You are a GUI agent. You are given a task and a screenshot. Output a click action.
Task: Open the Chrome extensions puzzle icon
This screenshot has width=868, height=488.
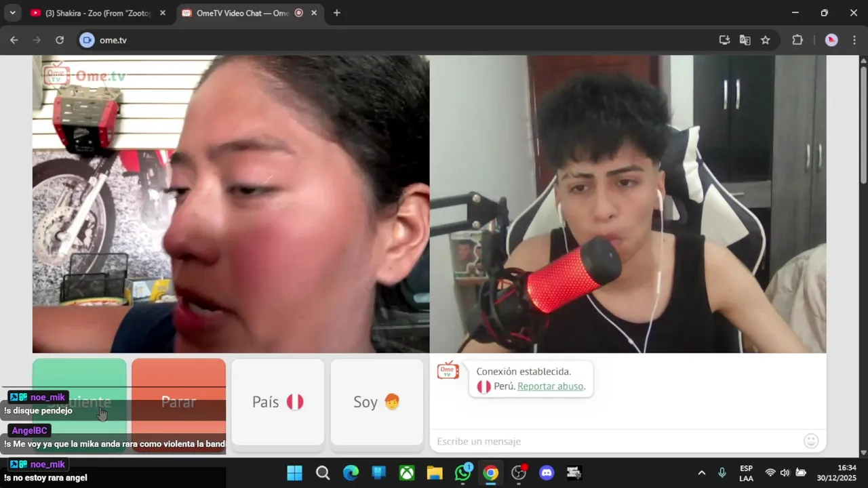point(797,40)
